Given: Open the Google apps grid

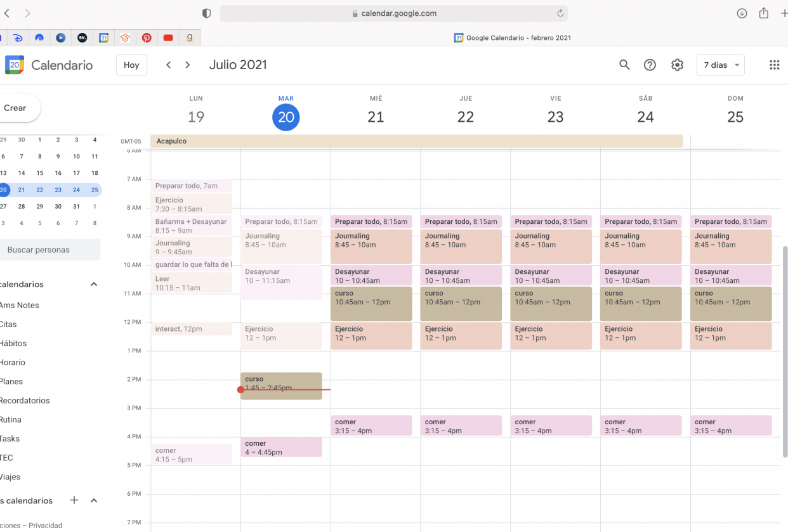Looking at the screenshot, I should click(x=774, y=65).
